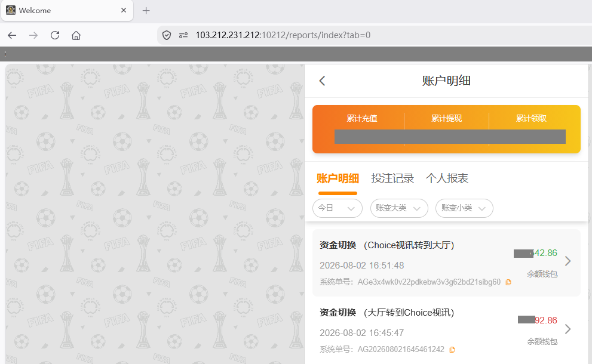Click timestamp 2026-08-02 16:51:48
The width and height of the screenshot is (592, 364).
361,266
